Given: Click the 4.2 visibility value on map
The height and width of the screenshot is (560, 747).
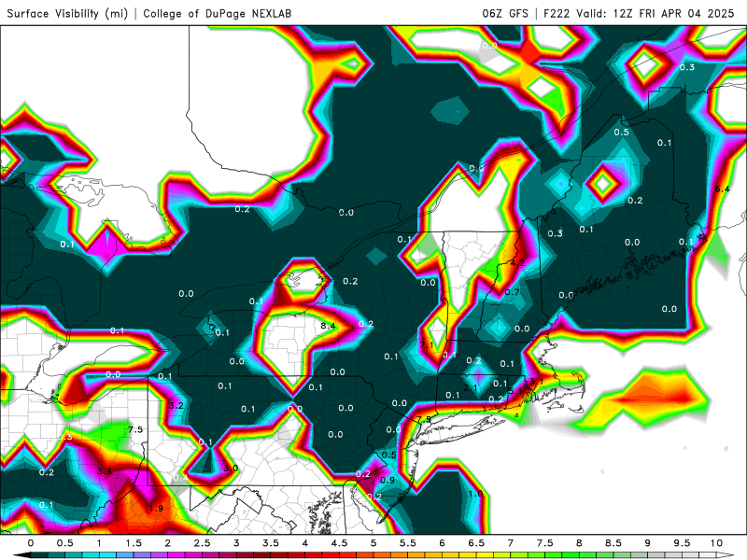Looking at the screenshot, I should tap(517, 263).
